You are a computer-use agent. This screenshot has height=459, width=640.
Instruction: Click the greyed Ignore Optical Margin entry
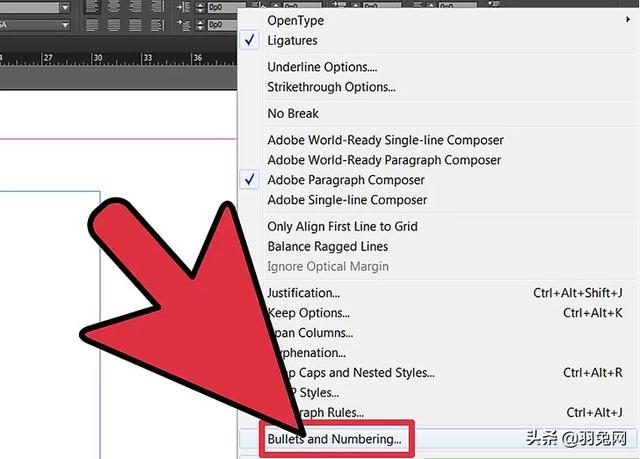coord(328,266)
